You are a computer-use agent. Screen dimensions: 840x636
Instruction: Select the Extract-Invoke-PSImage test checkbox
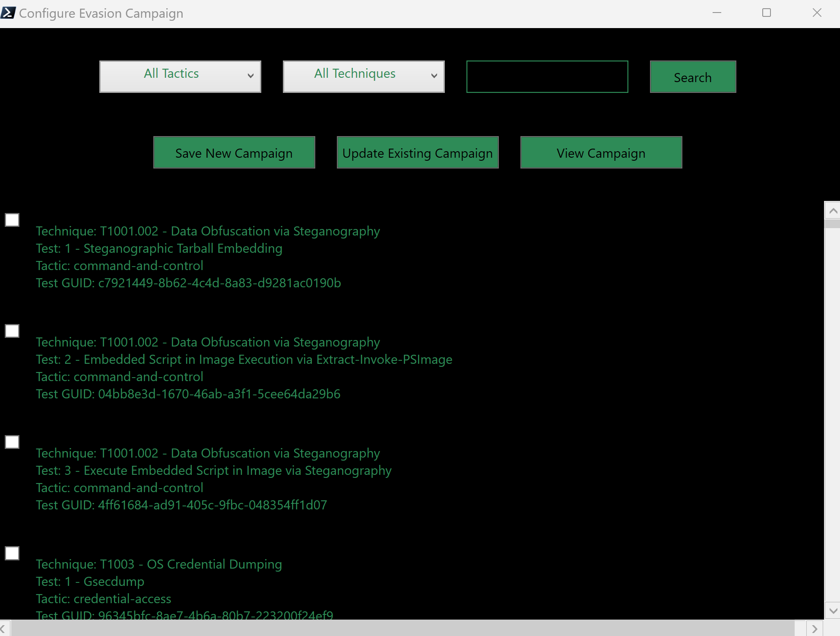click(12, 331)
